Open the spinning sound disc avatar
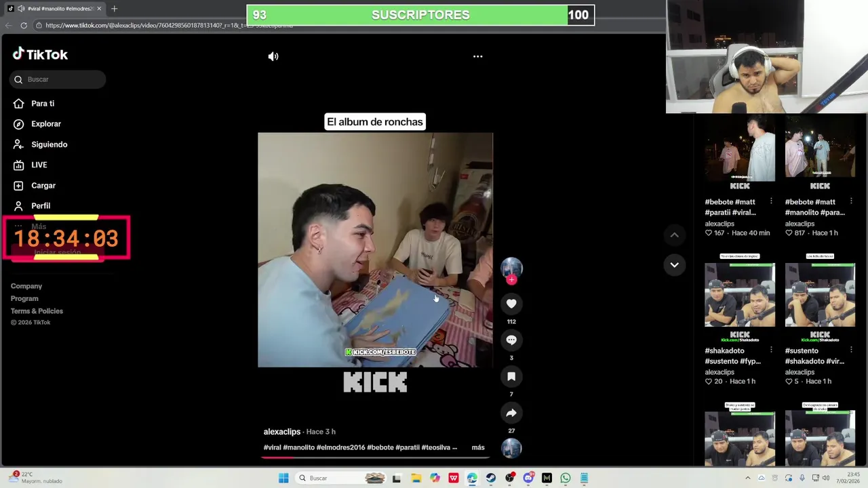Screen dimensions: 868x488 click(511, 449)
